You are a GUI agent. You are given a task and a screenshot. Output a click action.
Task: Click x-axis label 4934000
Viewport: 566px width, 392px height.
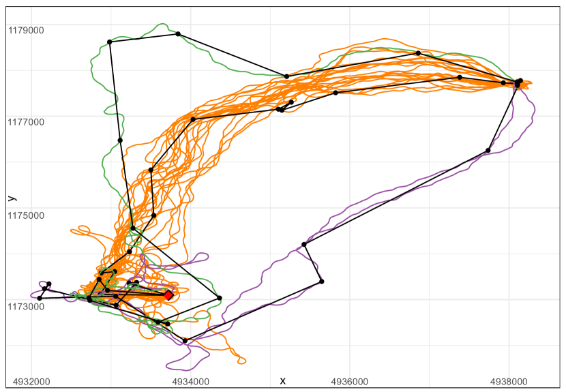pyautogui.click(x=190, y=382)
